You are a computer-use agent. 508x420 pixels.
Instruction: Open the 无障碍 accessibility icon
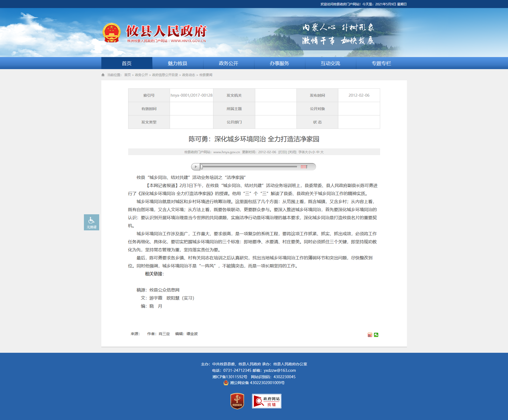pos(91,222)
